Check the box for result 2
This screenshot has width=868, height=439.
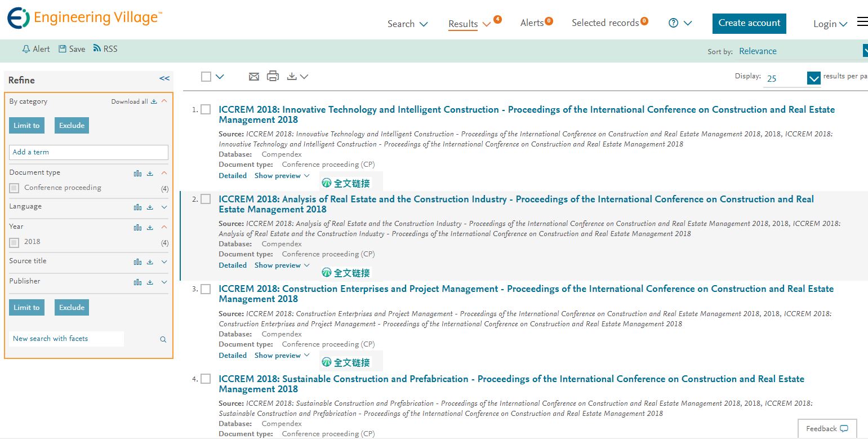click(206, 199)
